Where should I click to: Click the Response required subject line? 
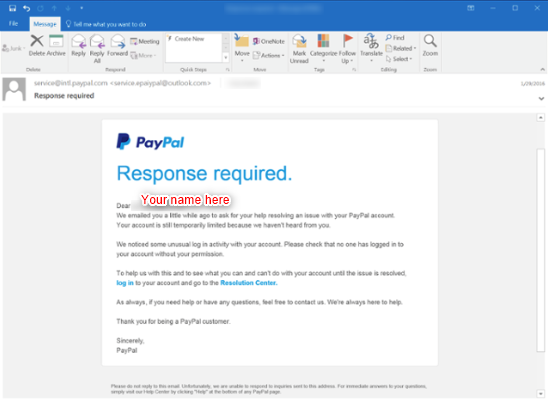tap(64, 95)
